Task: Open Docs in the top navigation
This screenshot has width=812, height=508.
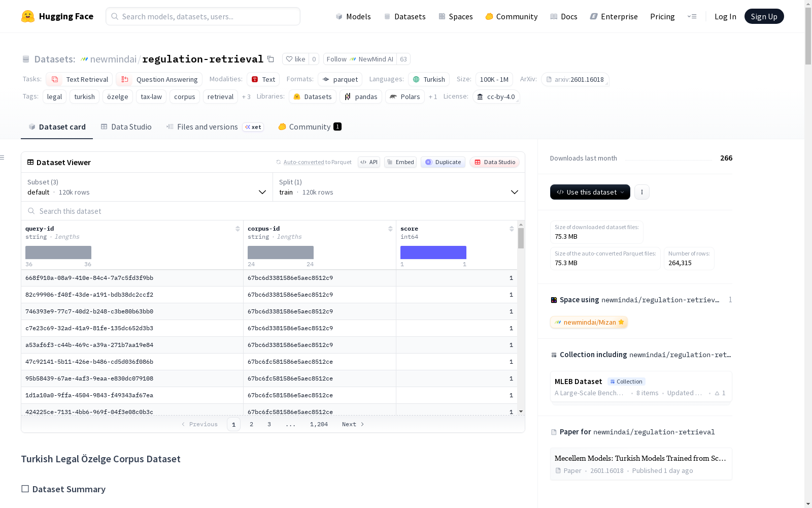Action: (x=564, y=16)
